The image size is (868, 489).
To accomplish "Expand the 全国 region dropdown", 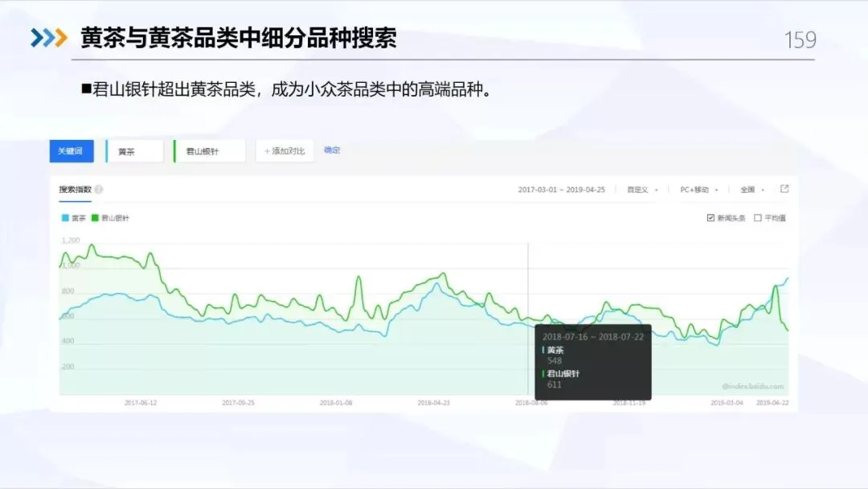I will click(752, 189).
